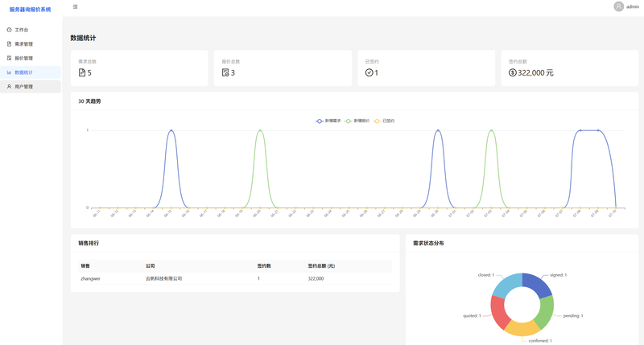Select 数据统计 in the sidebar
This screenshot has width=644, height=345.
click(31, 72)
